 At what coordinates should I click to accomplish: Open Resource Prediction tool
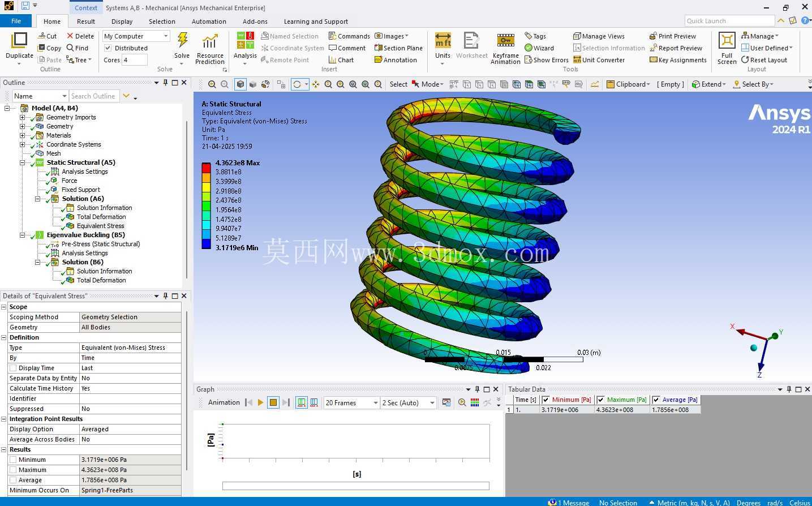point(210,49)
